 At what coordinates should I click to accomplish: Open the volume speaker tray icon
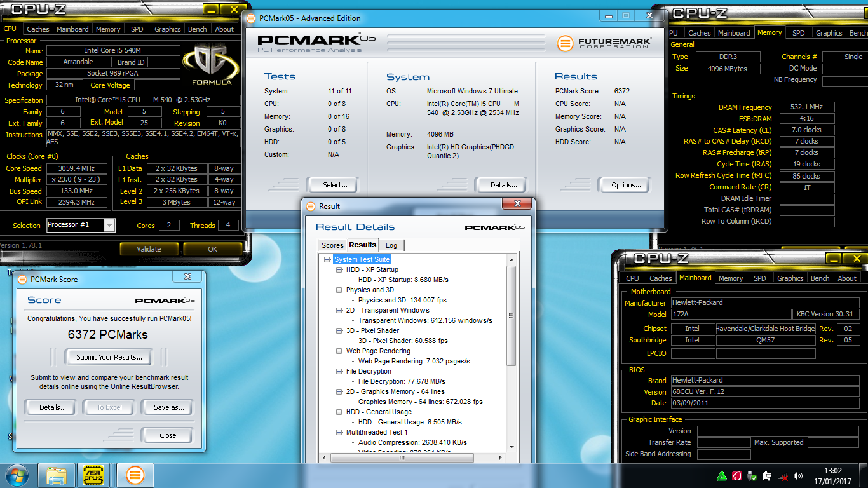coord(797,475)
